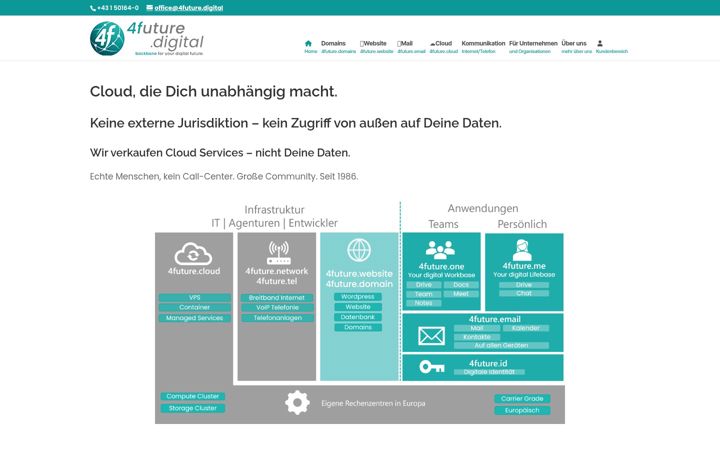Select the Breitband Internet label

click(277, 298)
